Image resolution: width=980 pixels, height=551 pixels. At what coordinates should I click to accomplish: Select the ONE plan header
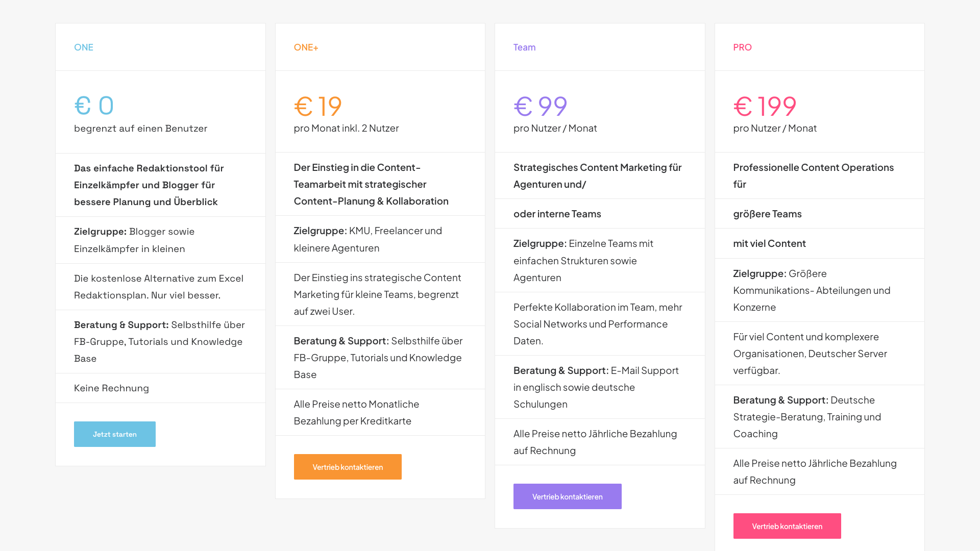click(84, 47)
